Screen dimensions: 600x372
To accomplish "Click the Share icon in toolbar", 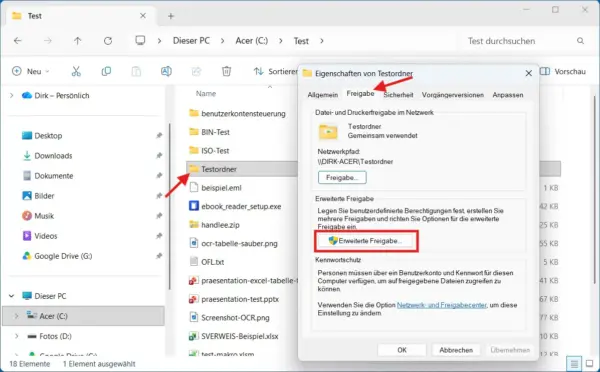I will [x=196, y=71].
